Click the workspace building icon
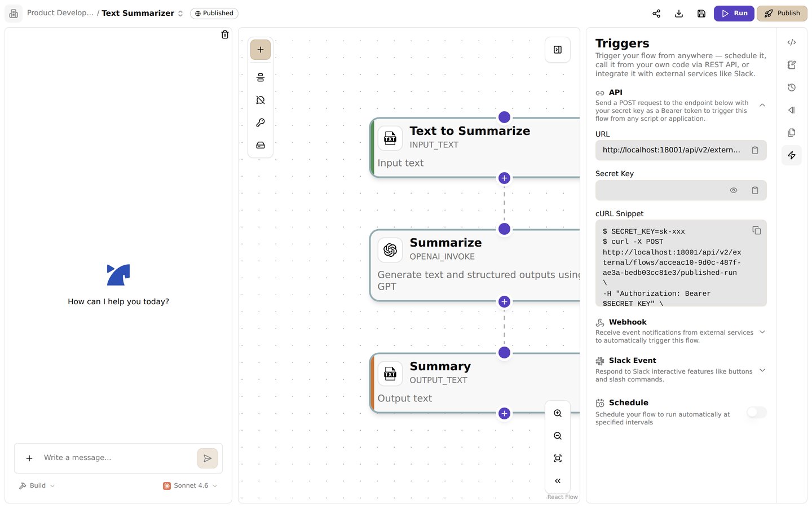Image resolution: width=812 pixels, height=508 pixels. [14, 13]
